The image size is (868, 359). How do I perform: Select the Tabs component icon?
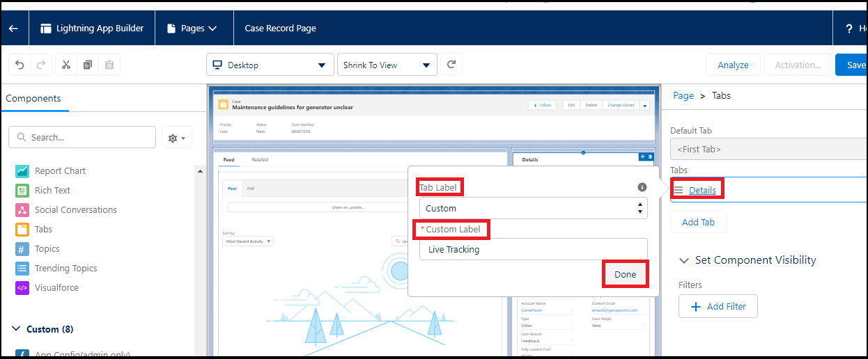[22, 229]
